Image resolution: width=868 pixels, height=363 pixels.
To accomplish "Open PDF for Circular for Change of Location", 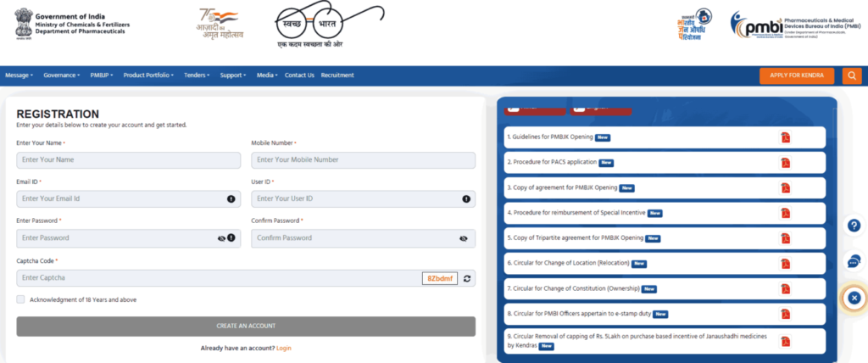I will pyautogui.click(x=785, y=264).
